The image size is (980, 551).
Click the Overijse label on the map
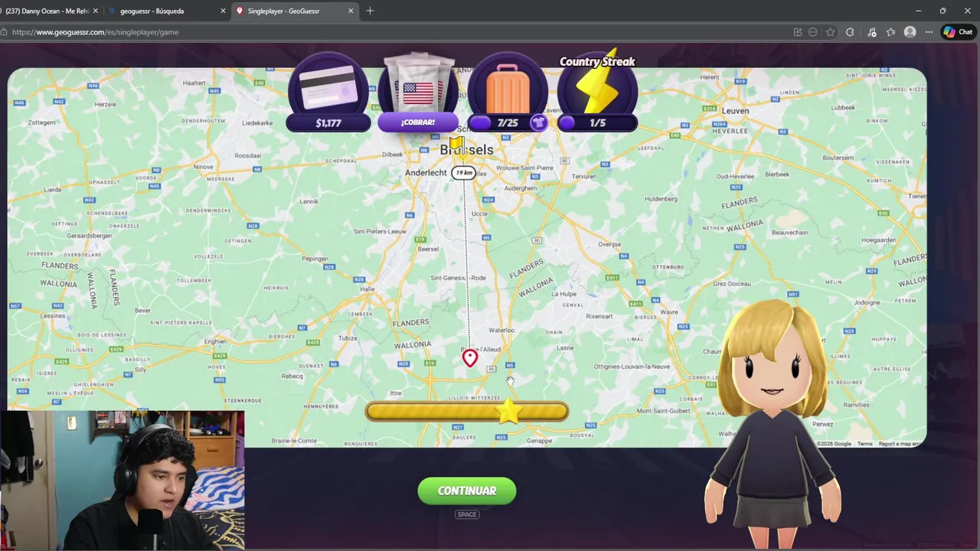tap(609, 244)
